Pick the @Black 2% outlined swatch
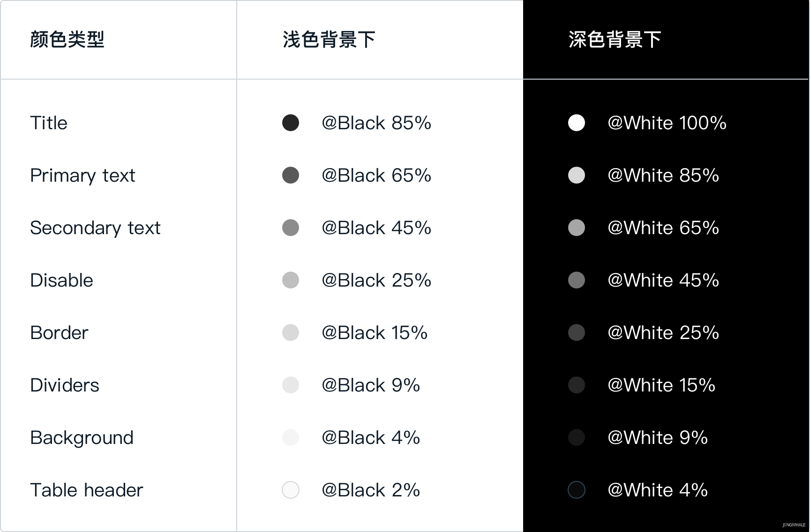This screenshot has height=532, width=810. click(x=291, y=490)
